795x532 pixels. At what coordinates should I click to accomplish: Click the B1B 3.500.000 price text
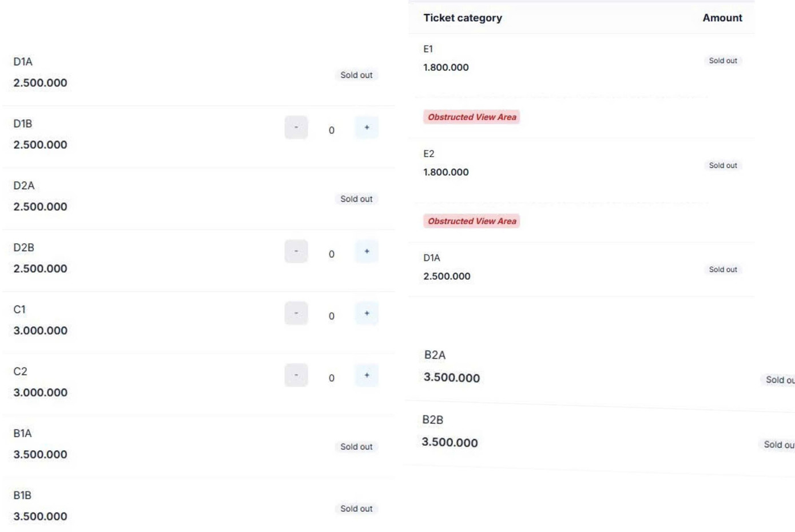[x=40, y=517]
